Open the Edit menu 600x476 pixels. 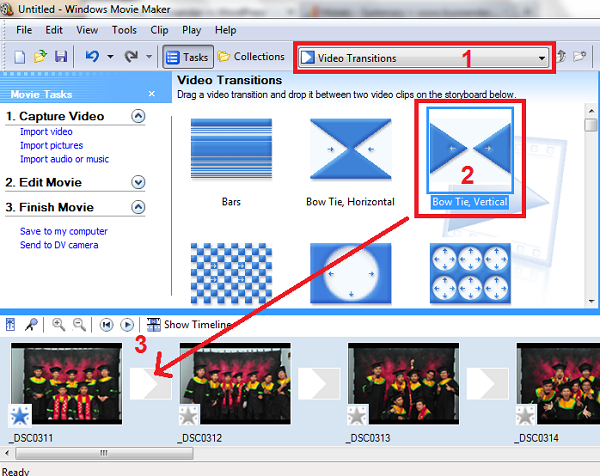[x=54, y=30]
